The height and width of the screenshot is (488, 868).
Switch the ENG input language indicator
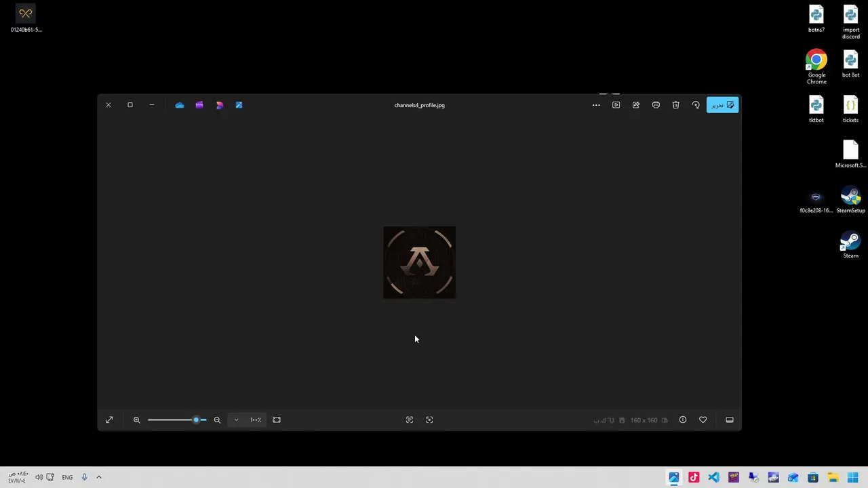(67, 478)
